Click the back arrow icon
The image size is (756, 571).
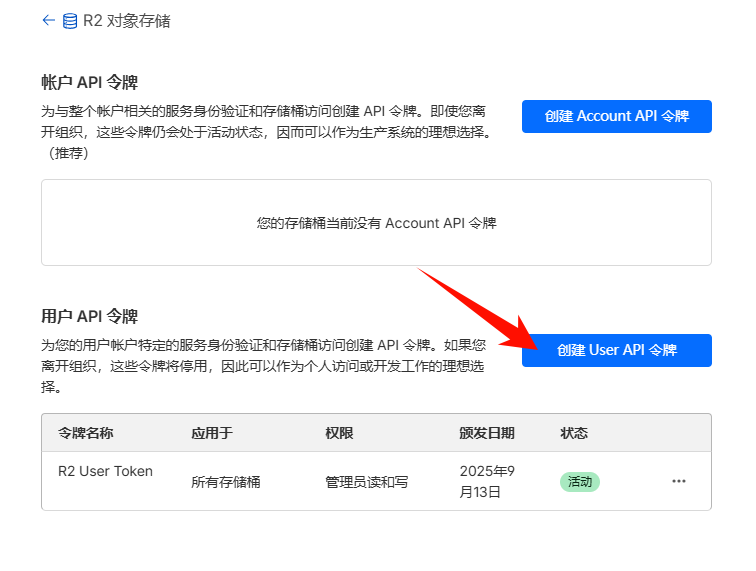48,20
